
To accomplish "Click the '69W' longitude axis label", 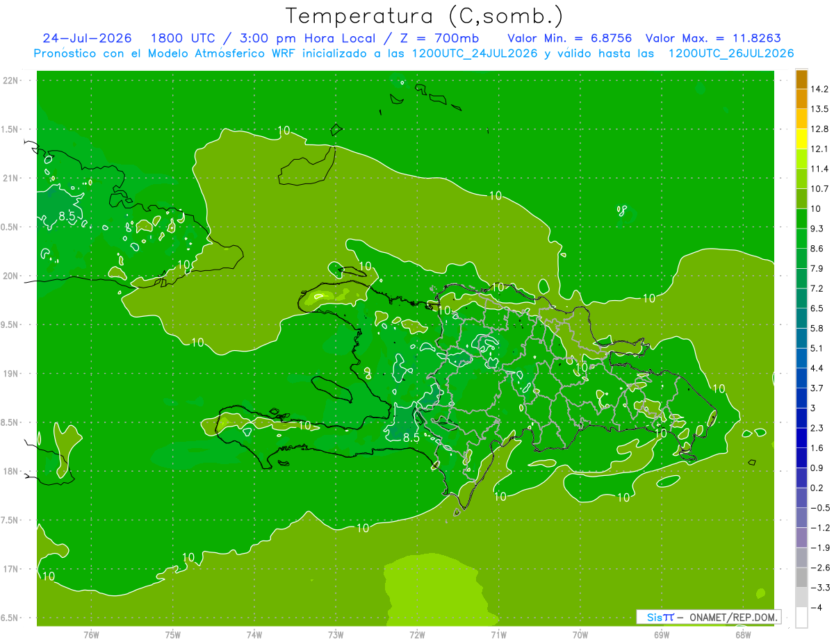I will [662, 634].
